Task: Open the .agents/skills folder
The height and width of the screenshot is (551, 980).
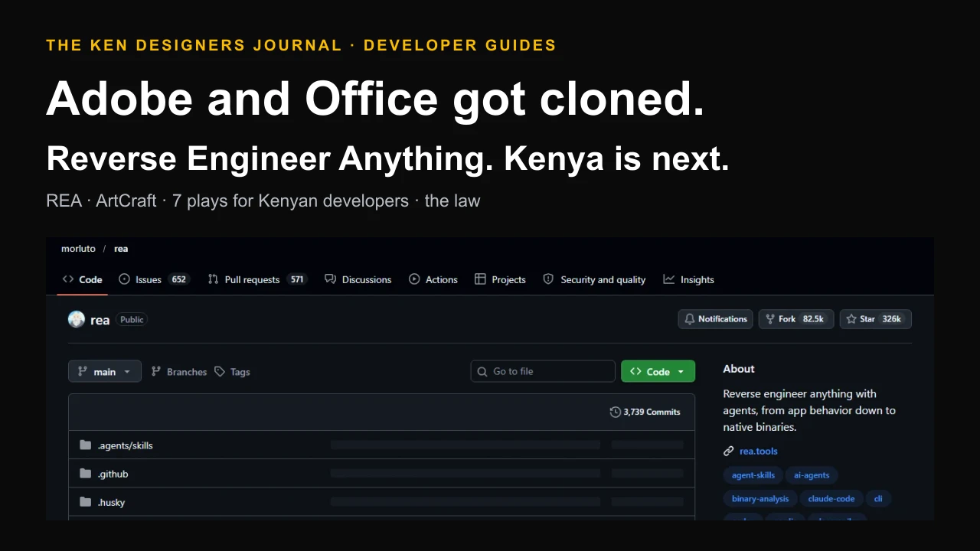Action: (x=125, y=445)
